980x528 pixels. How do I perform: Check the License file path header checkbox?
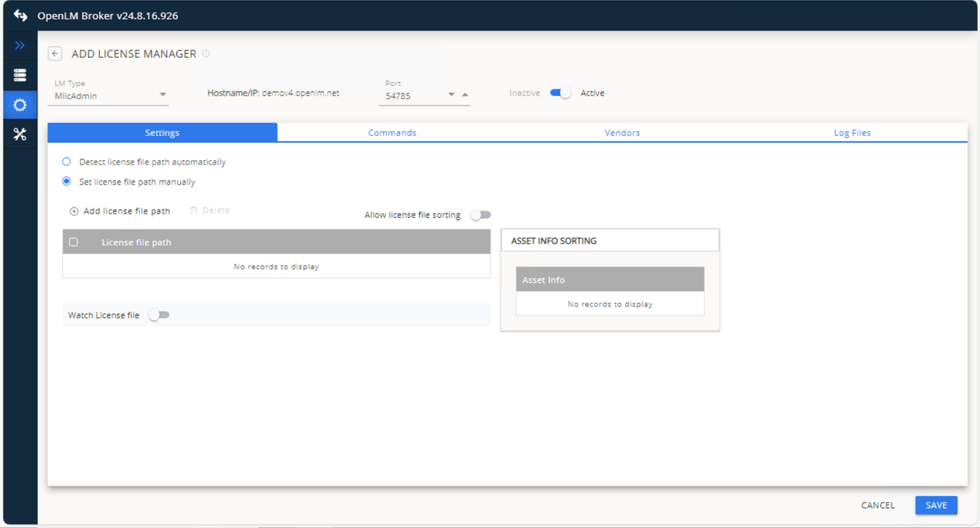74,242
